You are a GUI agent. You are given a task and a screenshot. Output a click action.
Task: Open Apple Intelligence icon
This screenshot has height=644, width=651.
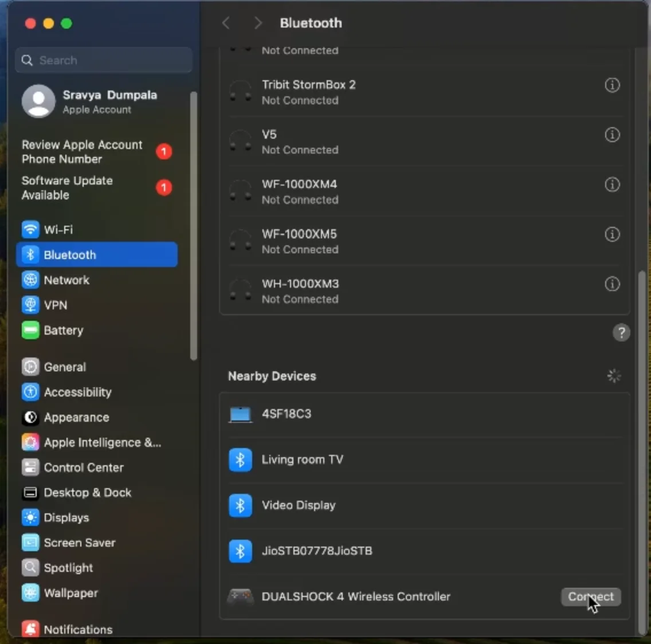[30, 442]
